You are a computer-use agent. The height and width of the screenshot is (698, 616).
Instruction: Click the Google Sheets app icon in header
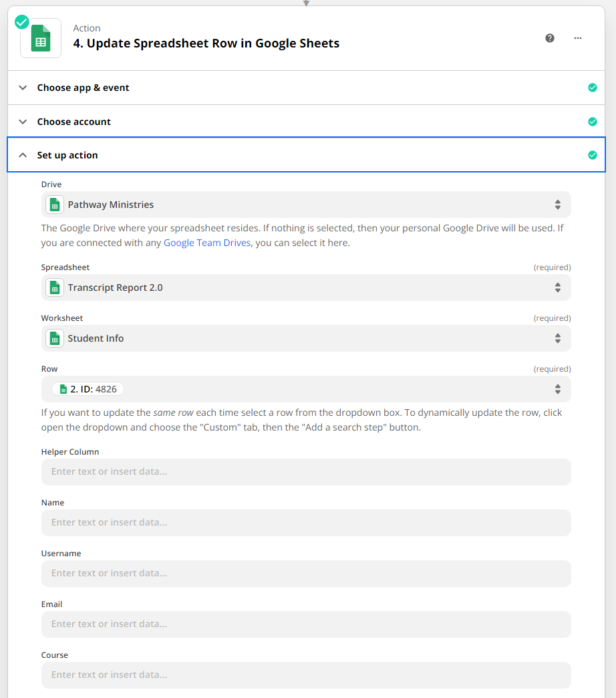tap(41, 38)
